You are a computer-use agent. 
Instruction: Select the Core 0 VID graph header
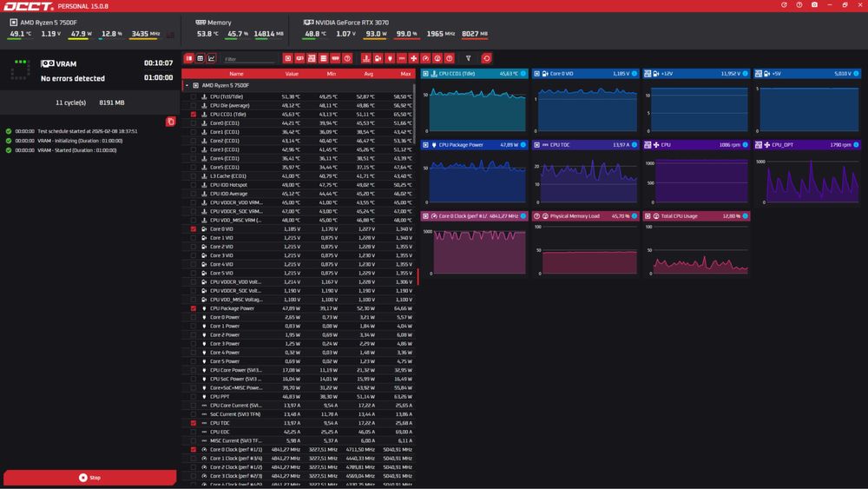(585, 74)
